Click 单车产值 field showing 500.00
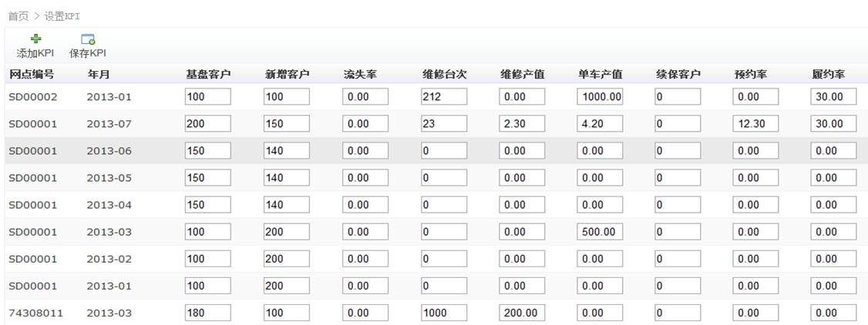Viewport: 868px width, 325px height. [600, 232]
